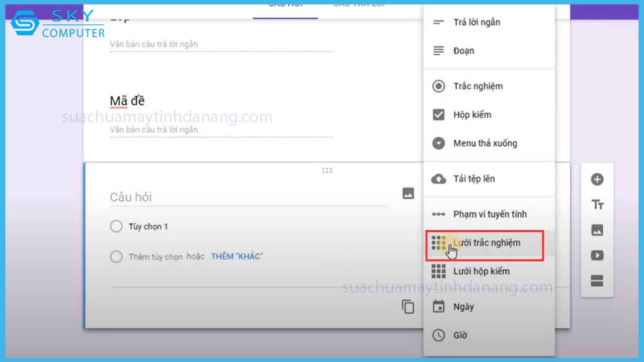Add title and description with Tt icon

point(597,205)
